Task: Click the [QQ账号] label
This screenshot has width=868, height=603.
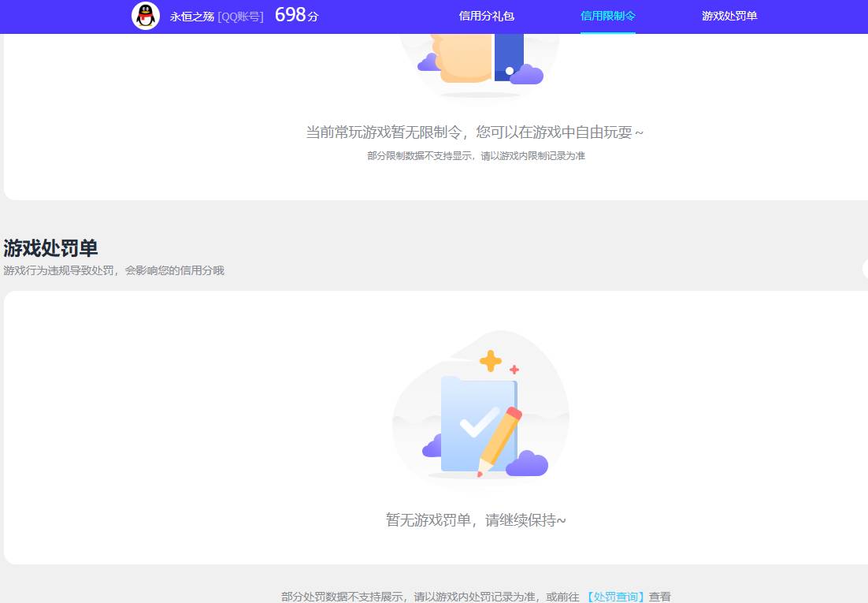Action: [240, 17]
